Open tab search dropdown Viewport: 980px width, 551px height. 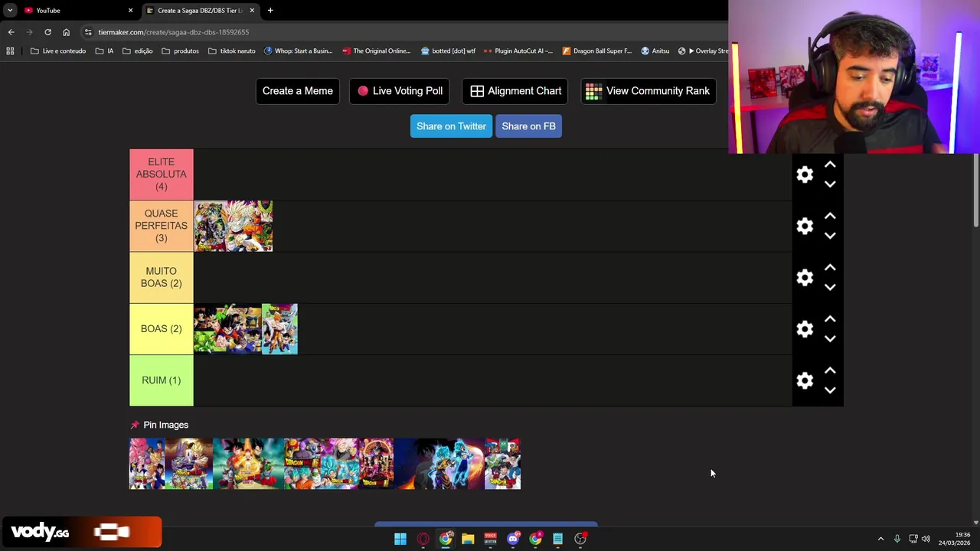[9, 11]
